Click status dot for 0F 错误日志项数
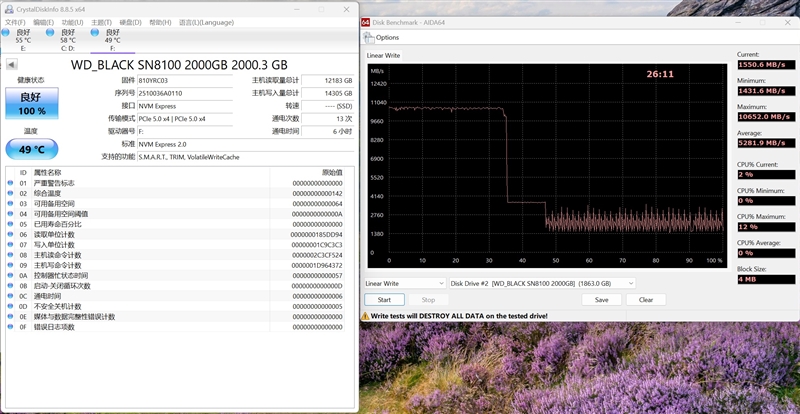This screenshot has width=800, height=414. pos(10,327)
